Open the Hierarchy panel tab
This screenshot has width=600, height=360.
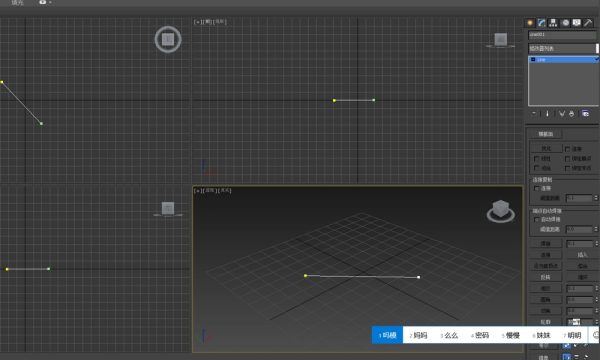pyautogui.click(x=553, y=23)
